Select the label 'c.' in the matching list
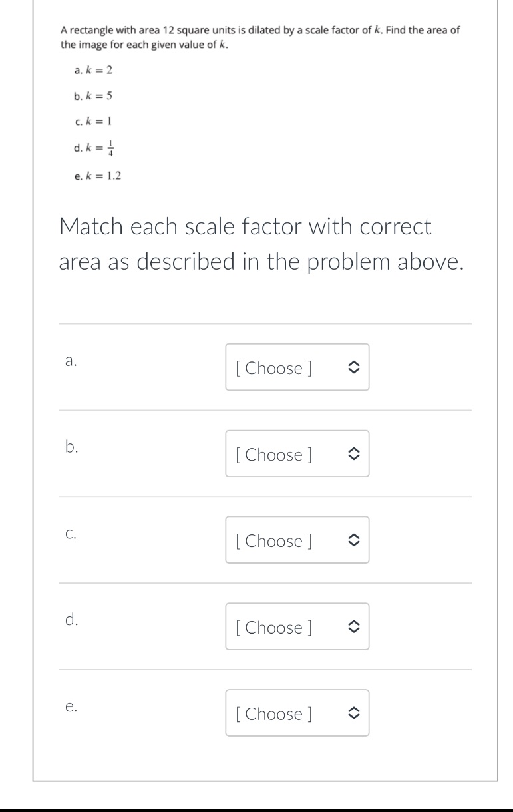The width and height of the screenshot is (513, 812). point(71,532)
